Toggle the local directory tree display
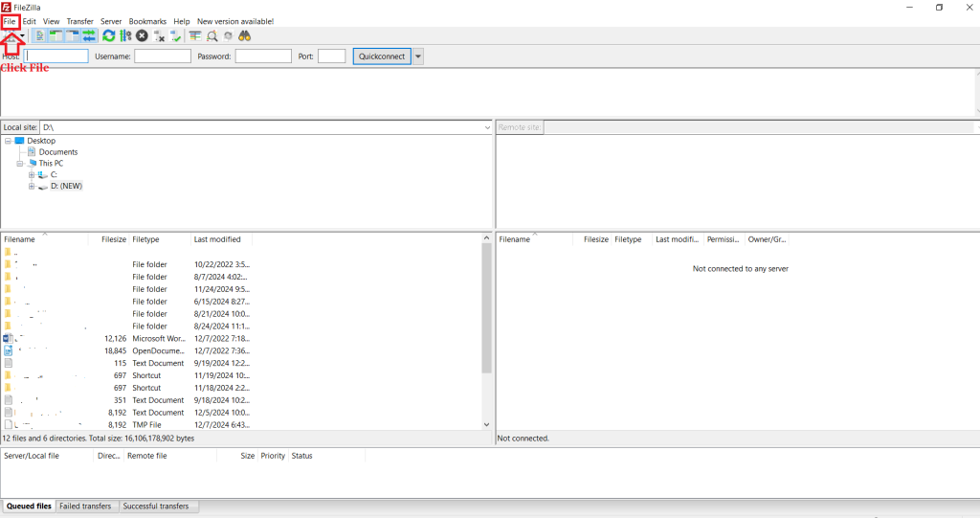The image size is (980, 518). tap(56, 36)
